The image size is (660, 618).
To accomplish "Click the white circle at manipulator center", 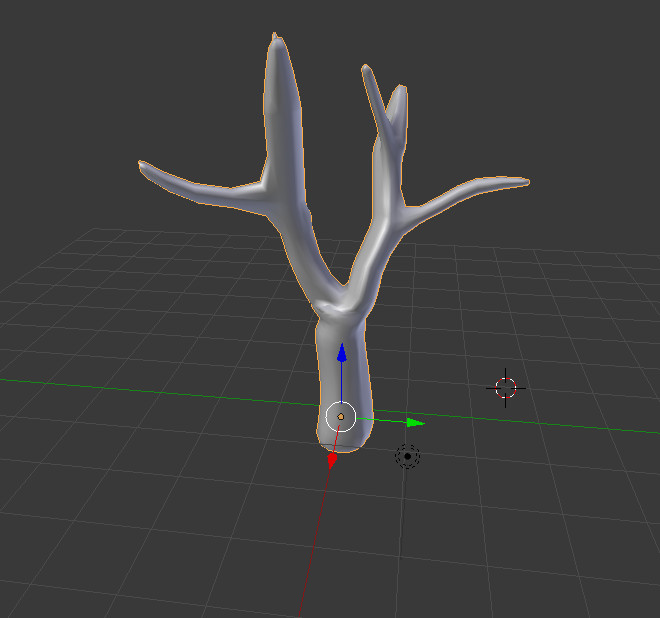I will (x=341, y=416).
